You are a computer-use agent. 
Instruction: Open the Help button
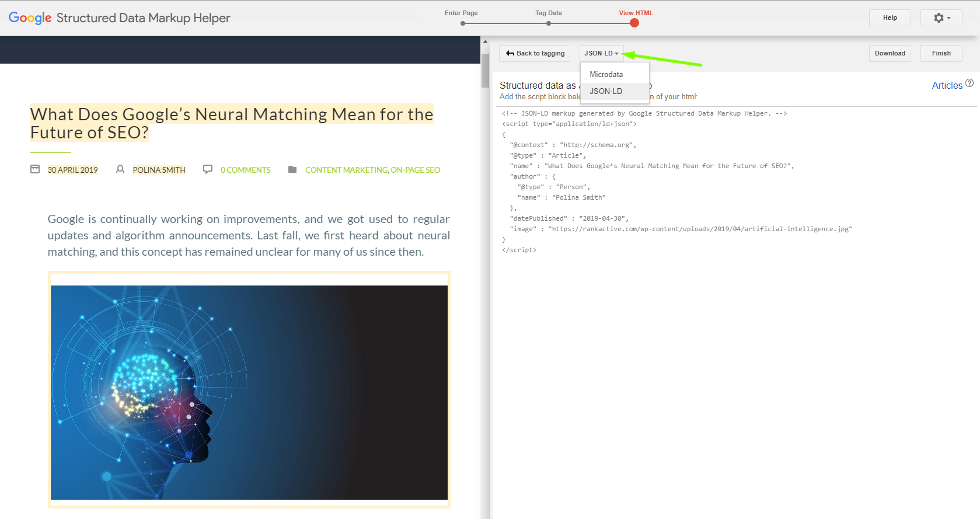point(890,18)
